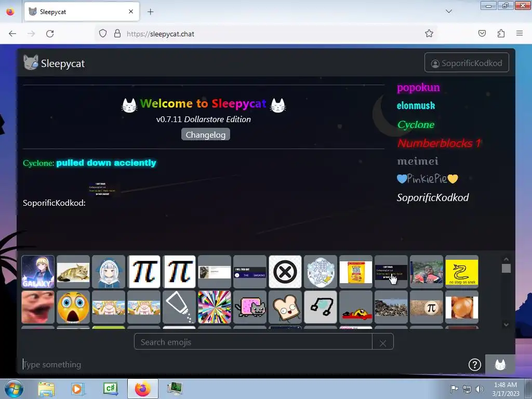The width and height of the screenshot is (532, 399).
Task: Open the Windows Start menu
Action: 14,389
